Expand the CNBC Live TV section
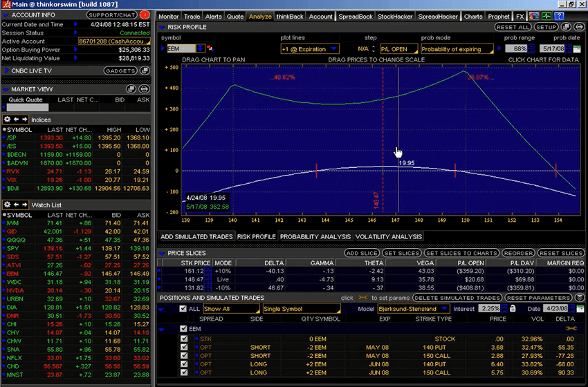Image resolution: width=588 pixels, height=387 pixels. click(x=6, y=70)
